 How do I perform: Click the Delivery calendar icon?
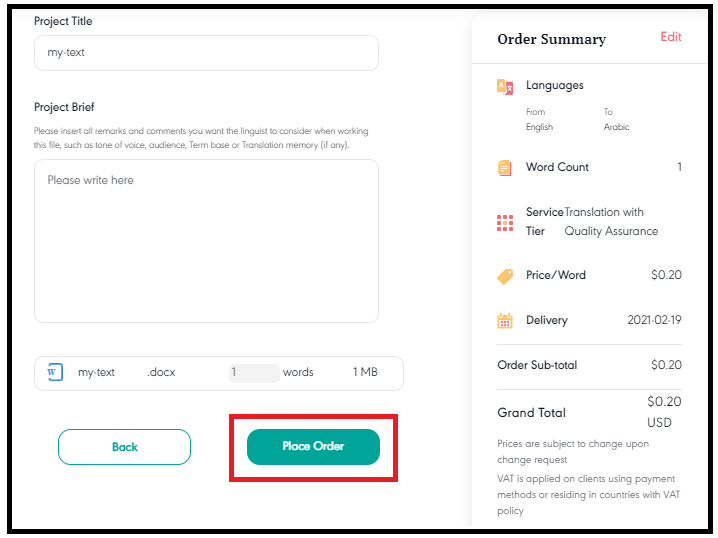(505, 321)
